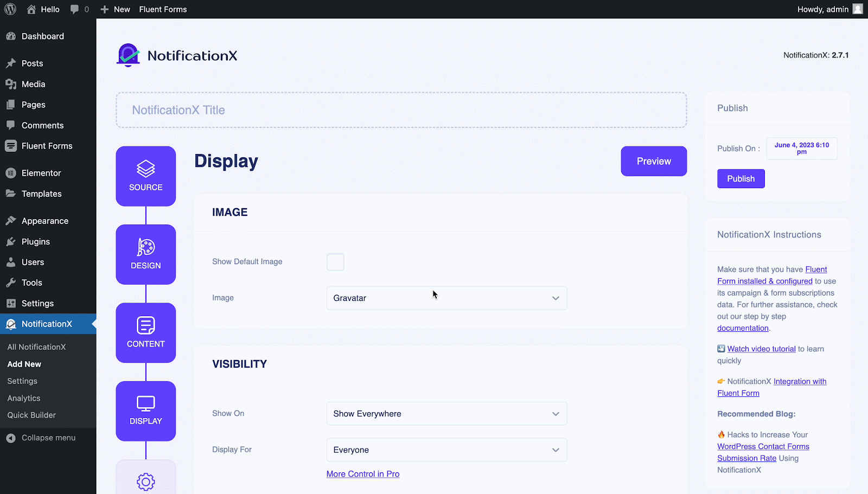The image size is (868, 494).
Task: Open Quick Builder submenu
Action: click(31, 415)
